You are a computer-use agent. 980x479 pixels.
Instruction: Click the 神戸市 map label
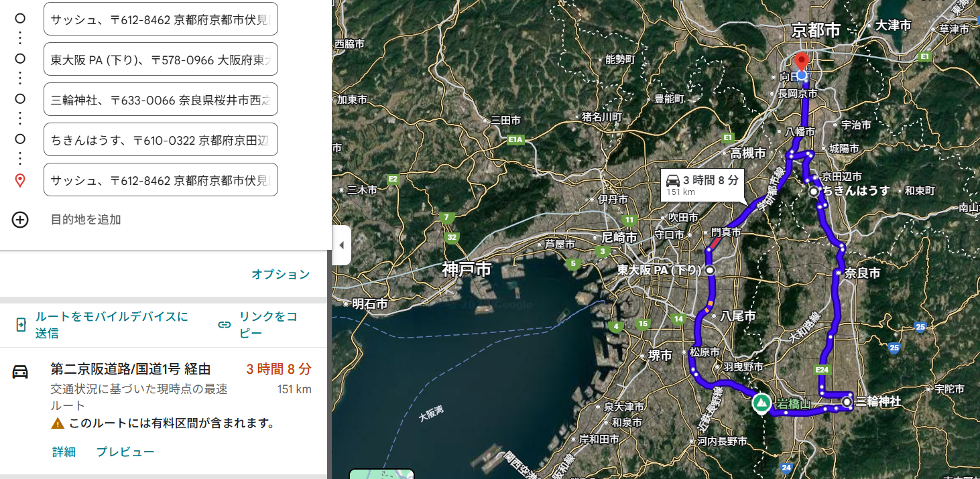(467, 269)
